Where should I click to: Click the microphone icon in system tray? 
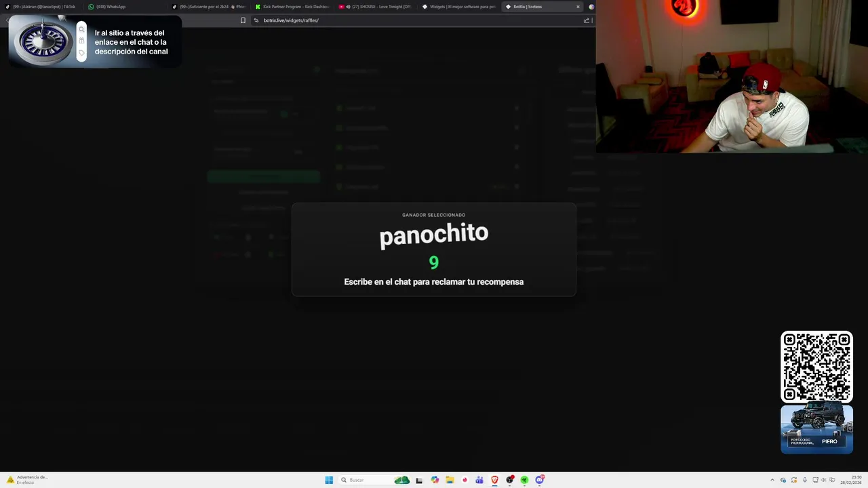805,480
